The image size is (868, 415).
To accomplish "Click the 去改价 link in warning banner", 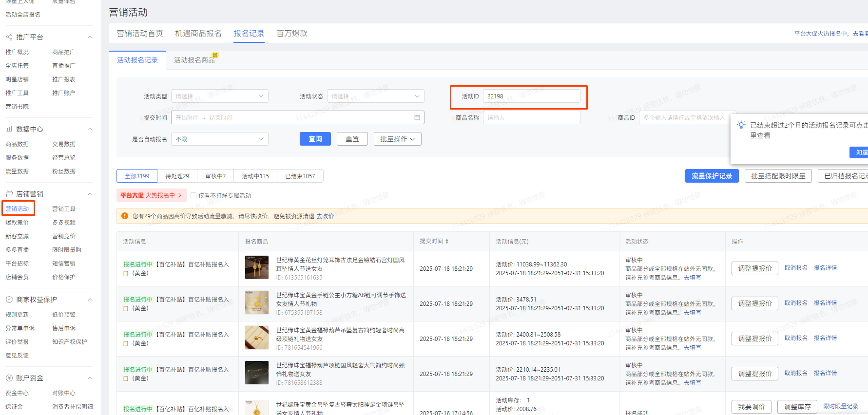I will 325,216.
